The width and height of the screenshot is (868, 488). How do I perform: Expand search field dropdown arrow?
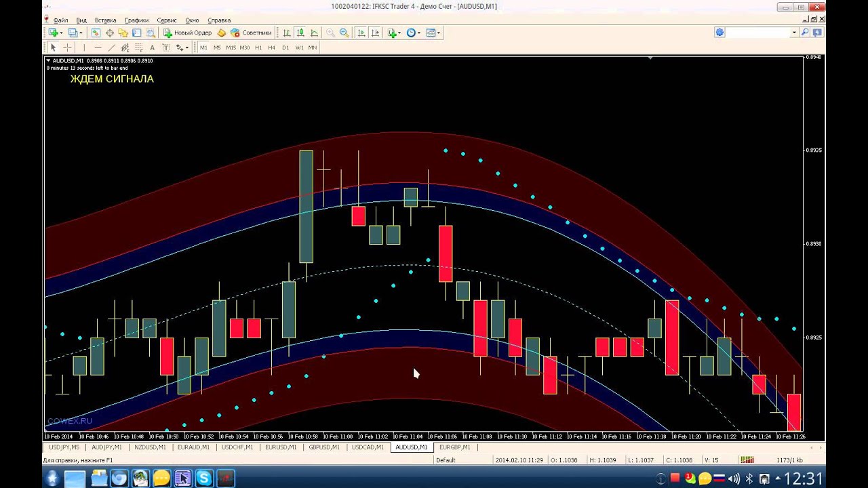(794, 33)
